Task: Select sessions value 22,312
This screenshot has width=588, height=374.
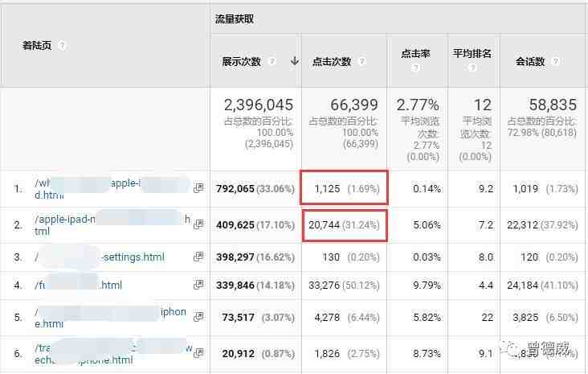Action: coord(523,224)
